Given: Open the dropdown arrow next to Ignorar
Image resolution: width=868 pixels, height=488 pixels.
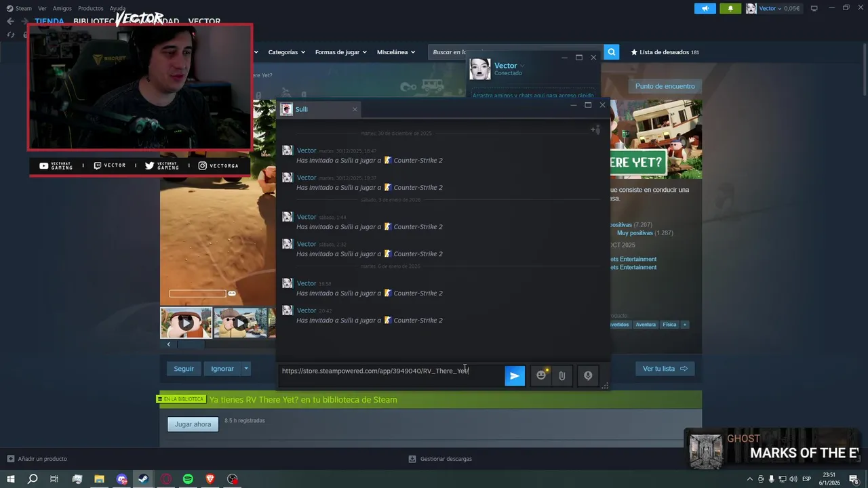Looking at the screenshot, I should tap(246, 369).
